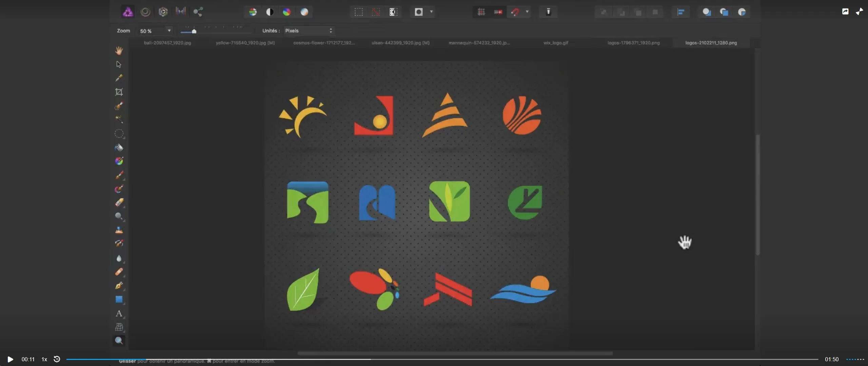Click the 1x playback speed button
Image resolution: width=868 pixels, height=366 pixels.
click(44, 359)
